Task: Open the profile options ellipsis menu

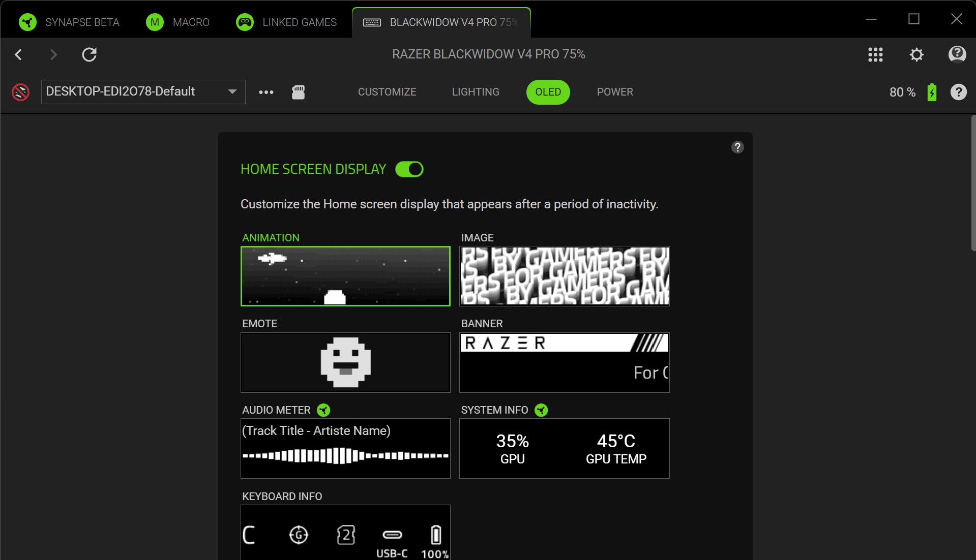Action: pos(266,92)
